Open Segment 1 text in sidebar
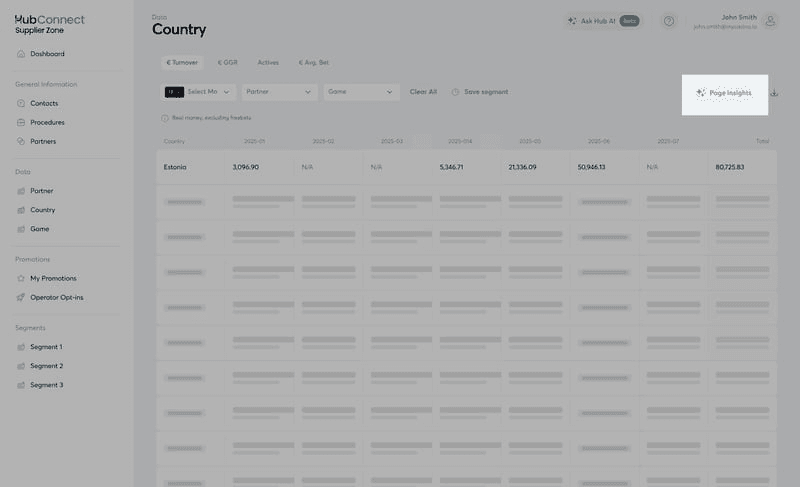The image size is (800, 487). click(x=46, y=347)
